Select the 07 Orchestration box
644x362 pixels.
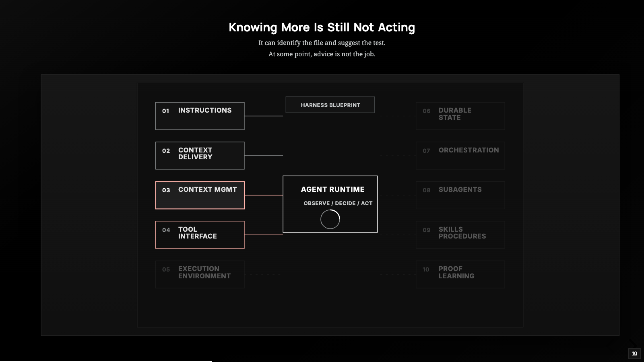(x=460, y=156)
